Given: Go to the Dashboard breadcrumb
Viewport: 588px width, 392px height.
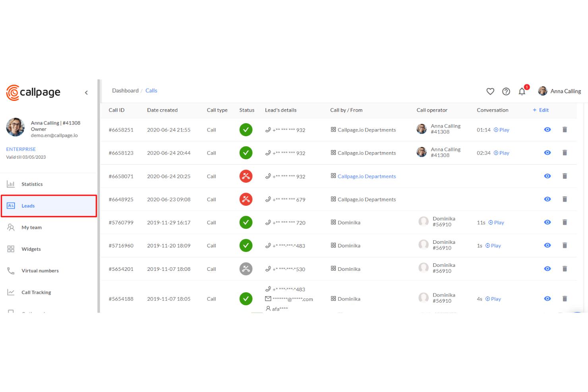Looking at the screenshot, I should coord(125,91).
